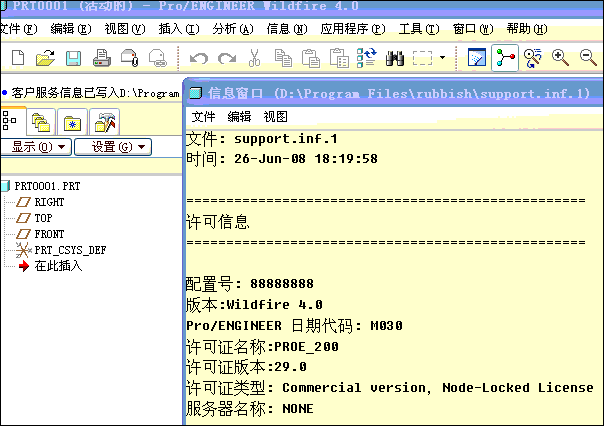Open the 文件(F) main menu
The image size is (604, 426).
[18, 29]
